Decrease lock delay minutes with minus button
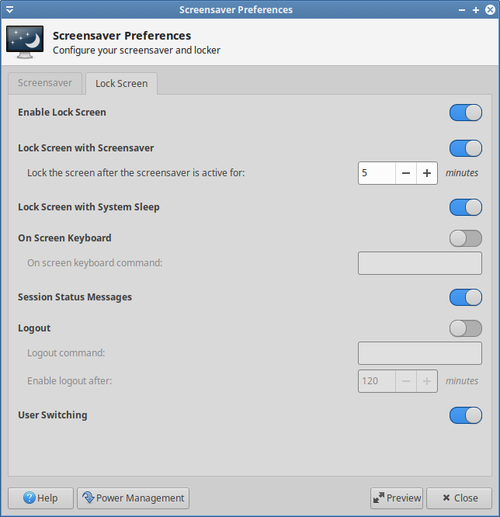 click(x=406, y=173)
